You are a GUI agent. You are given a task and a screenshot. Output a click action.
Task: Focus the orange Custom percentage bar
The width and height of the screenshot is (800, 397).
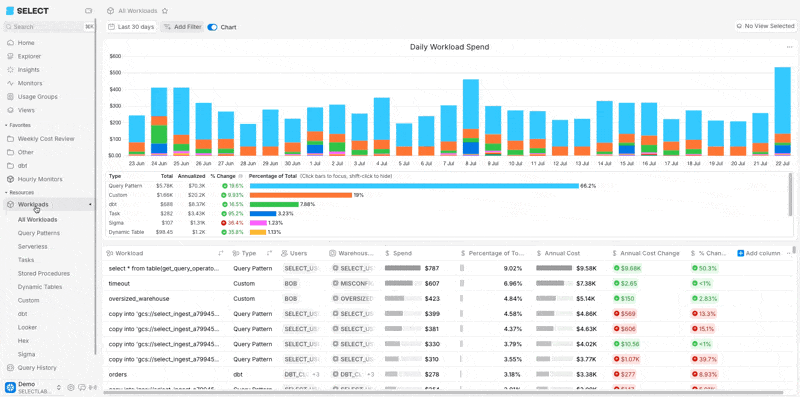301,195
